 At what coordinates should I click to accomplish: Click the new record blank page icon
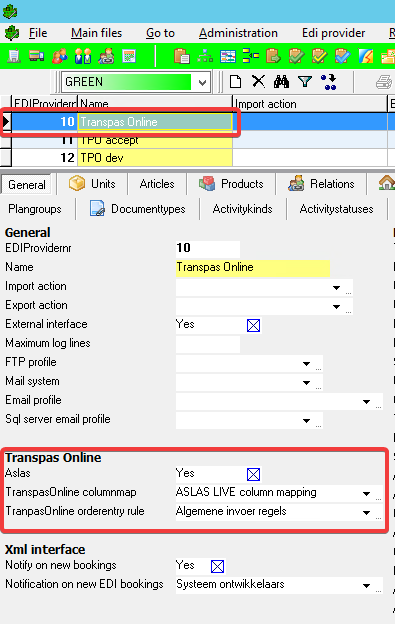(x=235, y=82)
